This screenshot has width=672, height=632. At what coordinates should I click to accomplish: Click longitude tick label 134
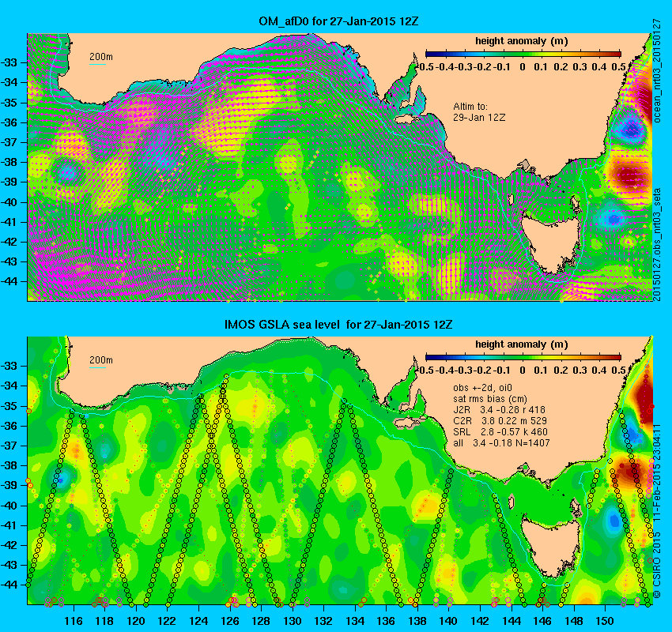tap(355, 621)
